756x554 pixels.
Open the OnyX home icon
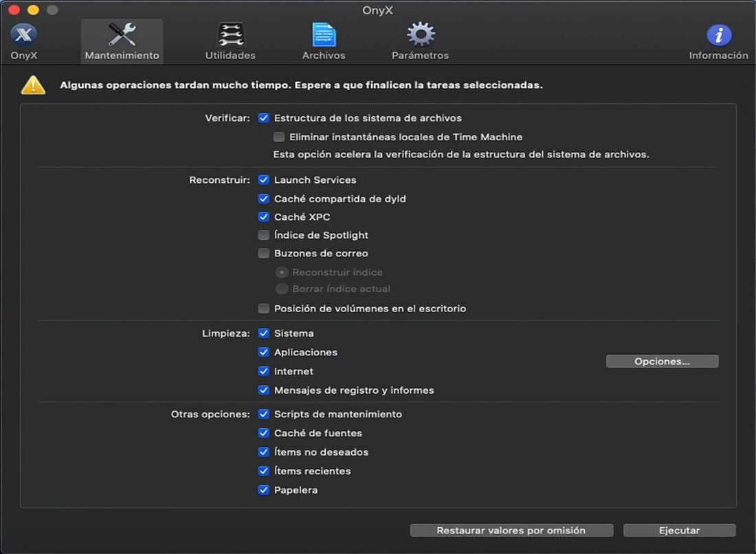point(23,35)
